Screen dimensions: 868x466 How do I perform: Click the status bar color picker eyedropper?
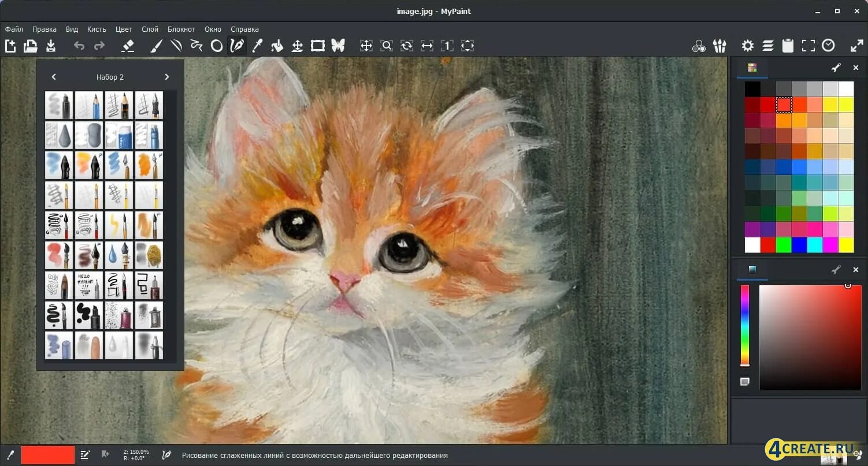coord(10,455)
